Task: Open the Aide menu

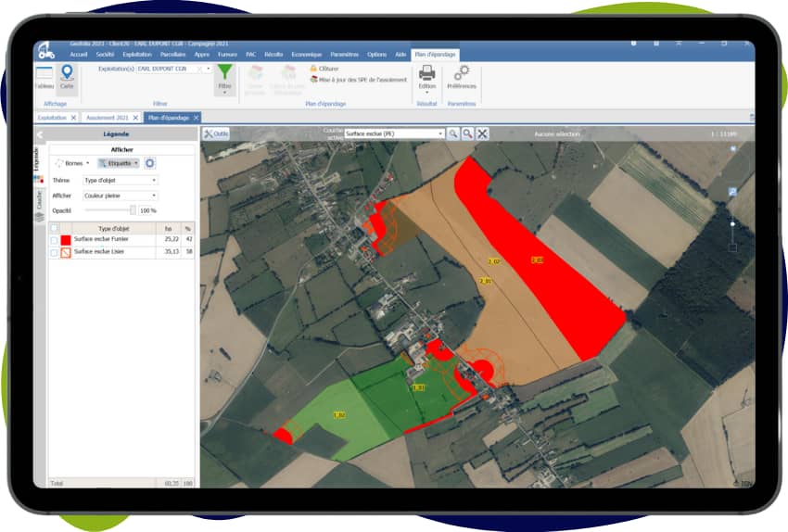Action: (400, 55)
